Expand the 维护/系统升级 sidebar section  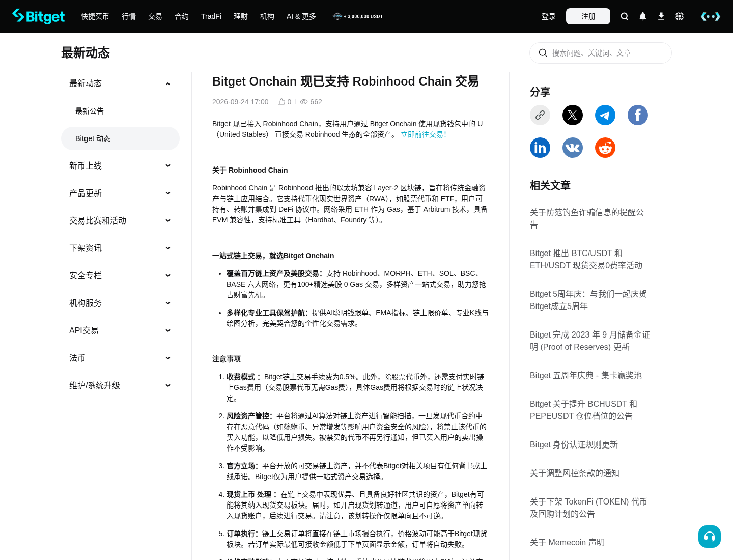point(120,386)
